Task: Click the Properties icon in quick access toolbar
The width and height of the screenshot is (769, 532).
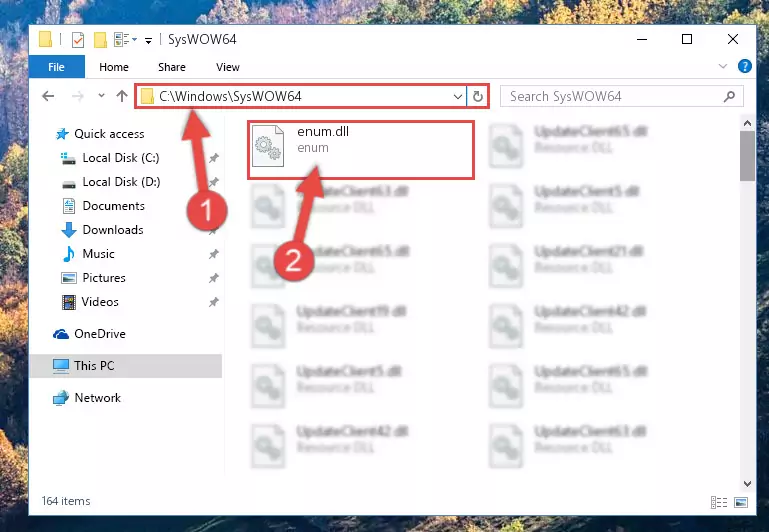Action: click(77, 39)
